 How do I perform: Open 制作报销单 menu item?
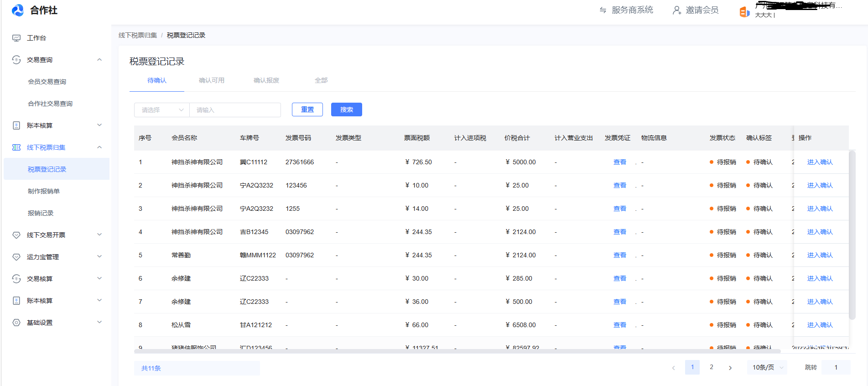[x=44, y=191]
